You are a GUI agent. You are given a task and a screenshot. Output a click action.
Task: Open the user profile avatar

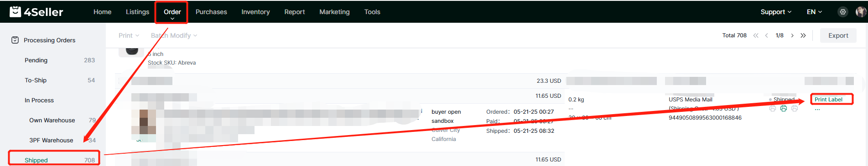(861, 12)
